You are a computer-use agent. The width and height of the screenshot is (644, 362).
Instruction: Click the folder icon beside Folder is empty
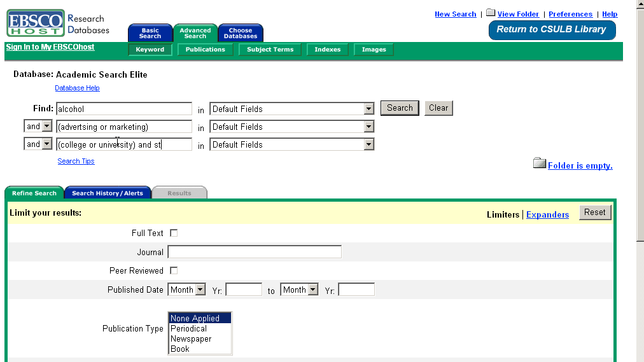(539, 163)
